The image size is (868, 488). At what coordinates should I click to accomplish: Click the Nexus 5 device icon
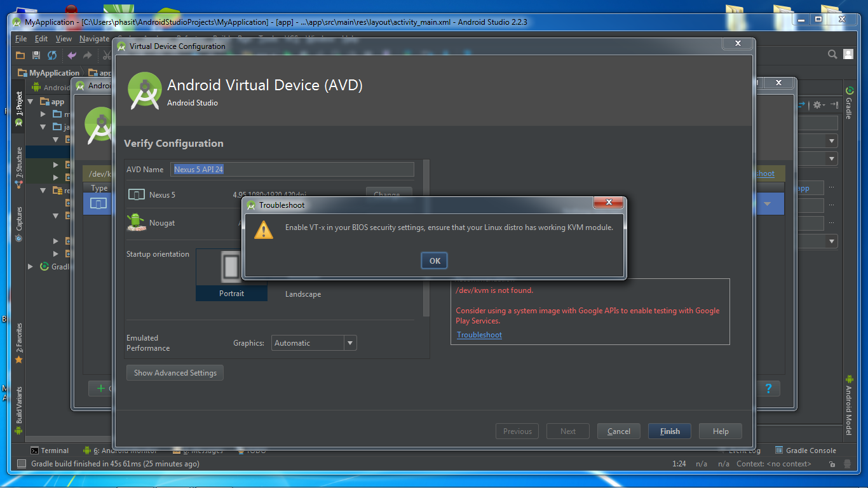(136, 195)
